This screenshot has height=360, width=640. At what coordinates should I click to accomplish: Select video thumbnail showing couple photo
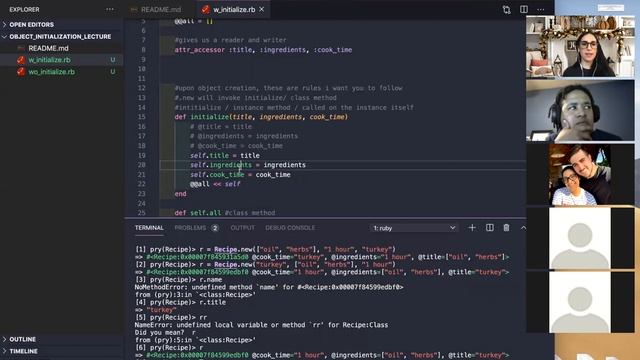coord(580,174)
